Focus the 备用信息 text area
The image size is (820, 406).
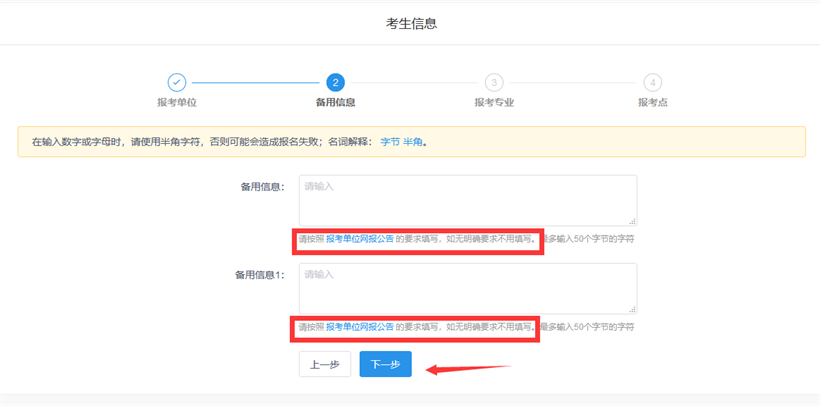click(x=467, y=200)
